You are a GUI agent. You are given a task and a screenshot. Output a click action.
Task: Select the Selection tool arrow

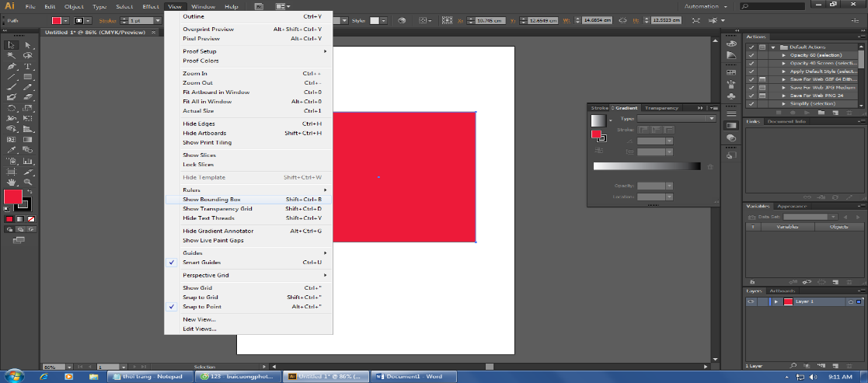(11, 45)
